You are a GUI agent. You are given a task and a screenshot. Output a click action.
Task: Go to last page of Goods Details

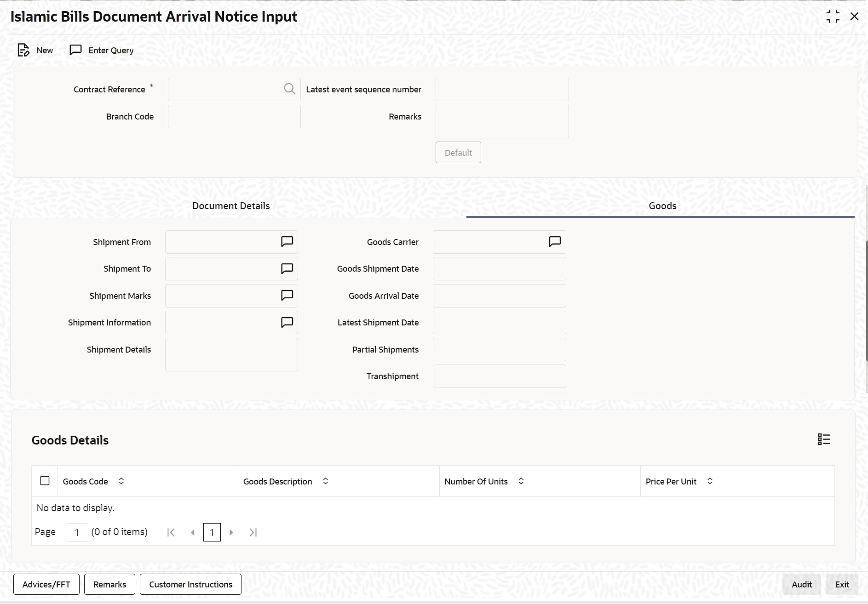[x=253, y=532]
